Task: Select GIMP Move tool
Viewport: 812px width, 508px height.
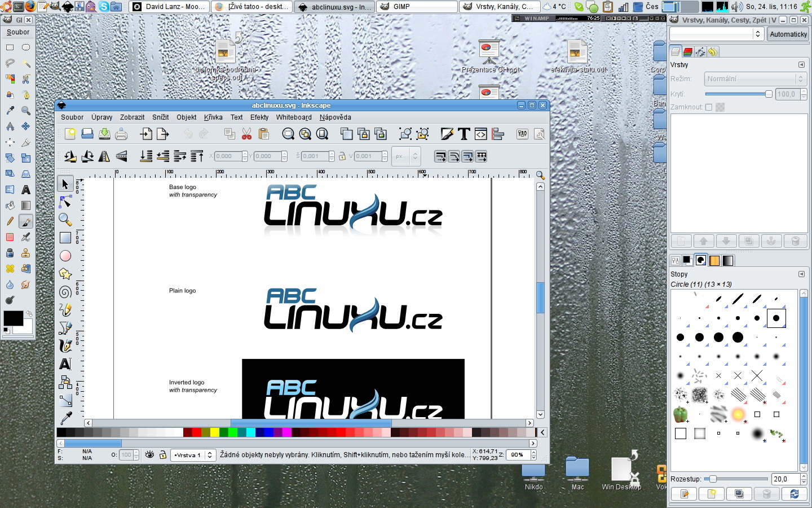Action: click(x=26, y=126)
